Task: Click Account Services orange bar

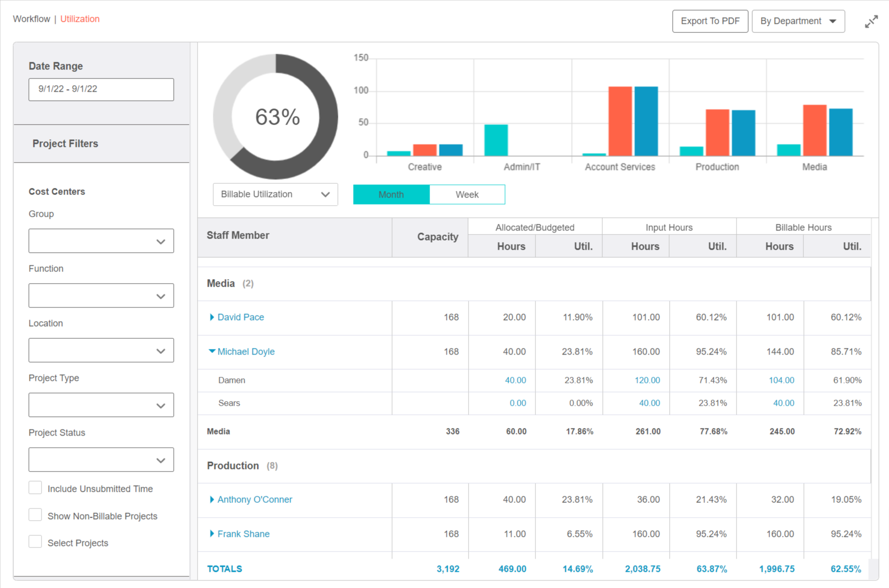Action: (620, 122)
